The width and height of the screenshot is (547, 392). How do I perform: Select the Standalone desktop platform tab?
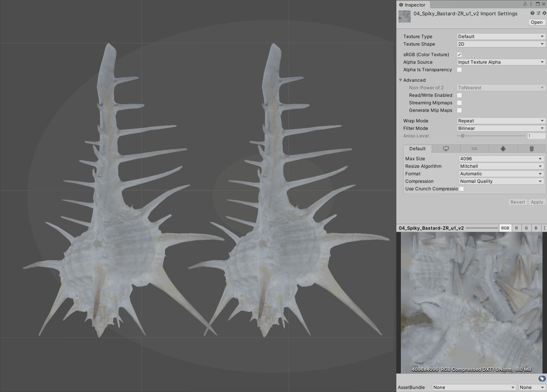click(446, 149)
